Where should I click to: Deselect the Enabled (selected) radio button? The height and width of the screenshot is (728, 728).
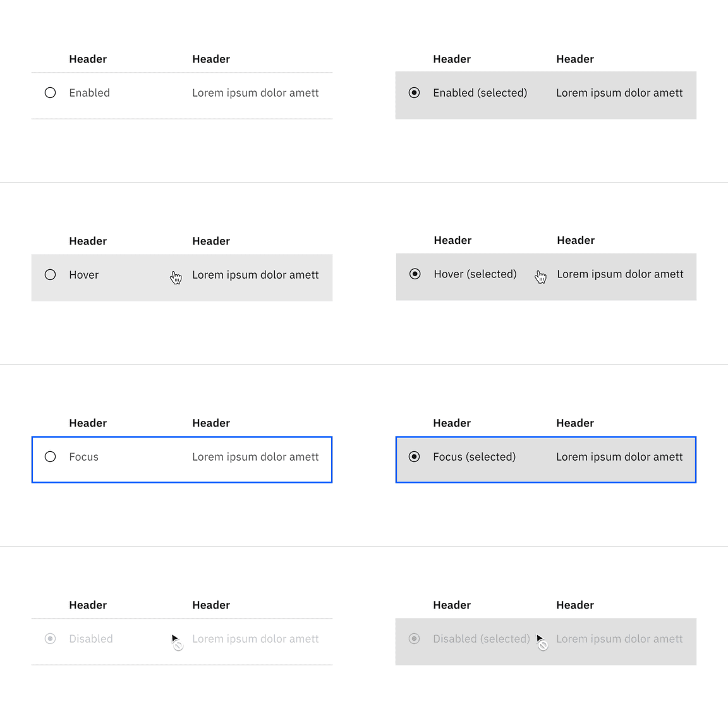(x=415, y=93)
